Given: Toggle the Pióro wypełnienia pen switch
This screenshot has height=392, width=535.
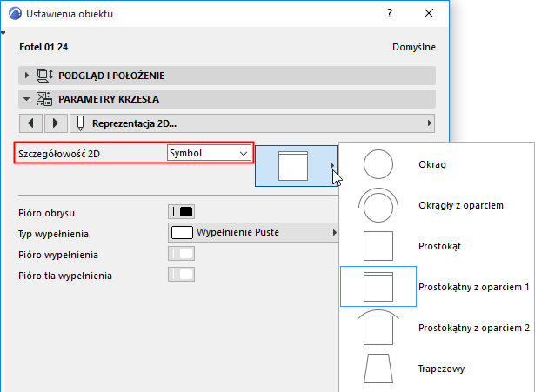Looking at the screenshot, I should pos(181,255).
